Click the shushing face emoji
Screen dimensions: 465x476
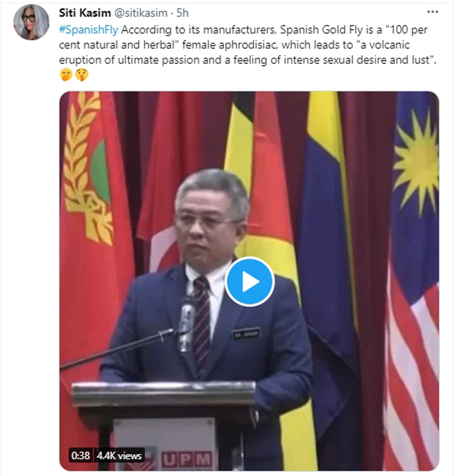click(x=81, y=75)
